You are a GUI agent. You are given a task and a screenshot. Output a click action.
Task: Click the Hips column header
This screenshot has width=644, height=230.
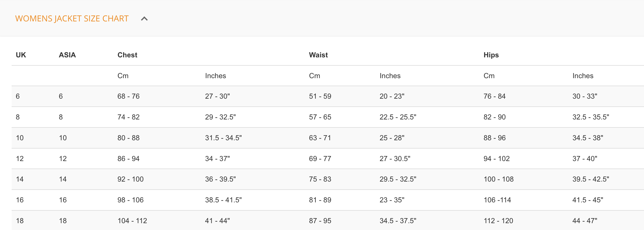(491, 55)
